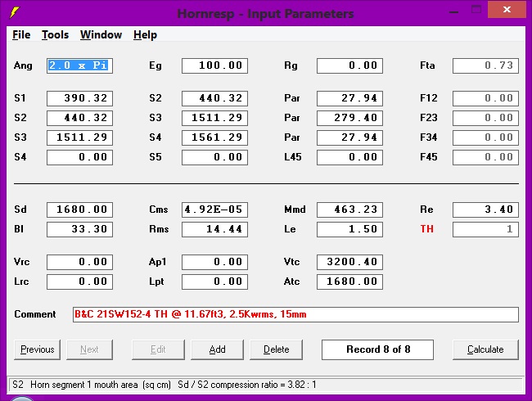Viewport: 532px width, 401px height.
Task: Click the Atc field with 1680.00
Action: click(x=349, y=282)
